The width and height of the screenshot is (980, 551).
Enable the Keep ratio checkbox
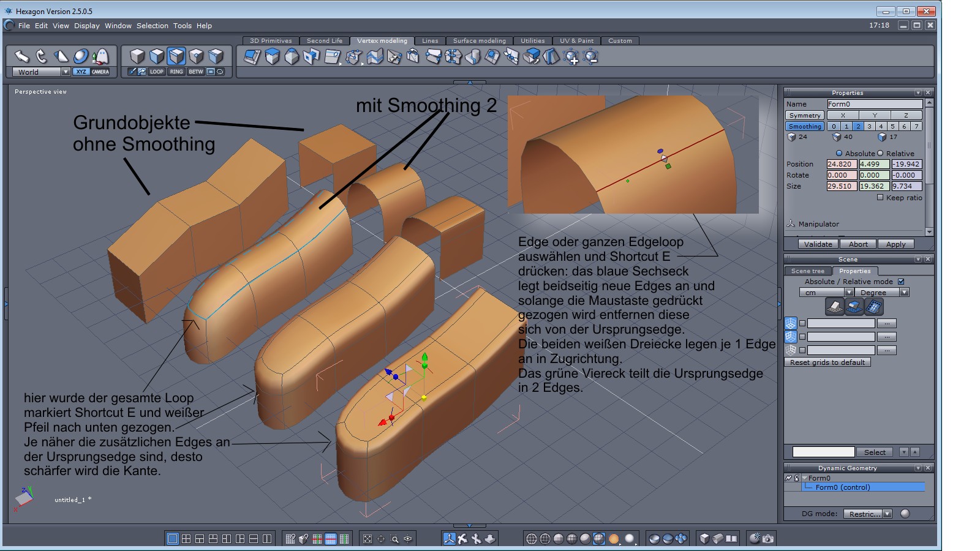pyautogui.click(x=880, y=197)
